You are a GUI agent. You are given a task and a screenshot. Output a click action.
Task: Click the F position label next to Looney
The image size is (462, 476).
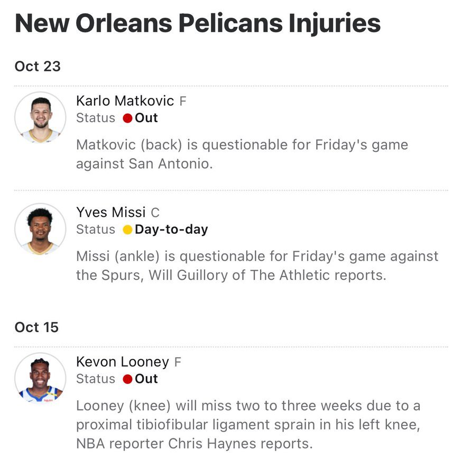pyautogui.click(x=178, y=362)
